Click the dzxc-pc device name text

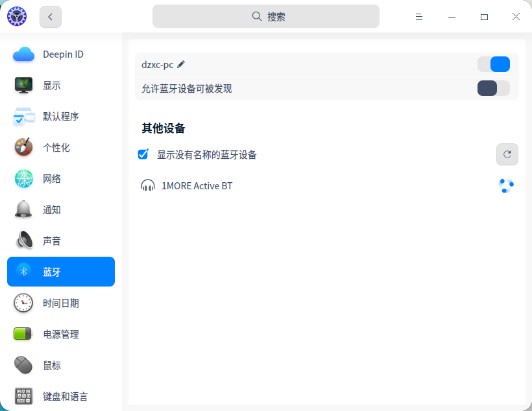click(157, 64)
